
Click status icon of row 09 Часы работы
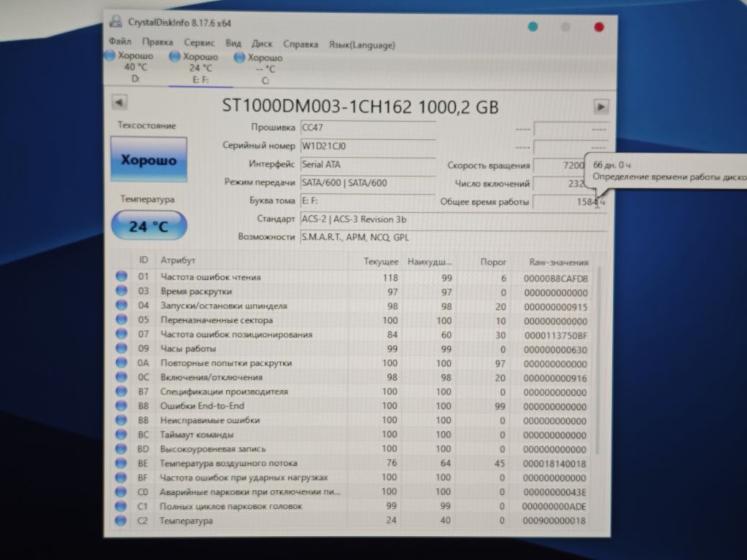[122, 348]
